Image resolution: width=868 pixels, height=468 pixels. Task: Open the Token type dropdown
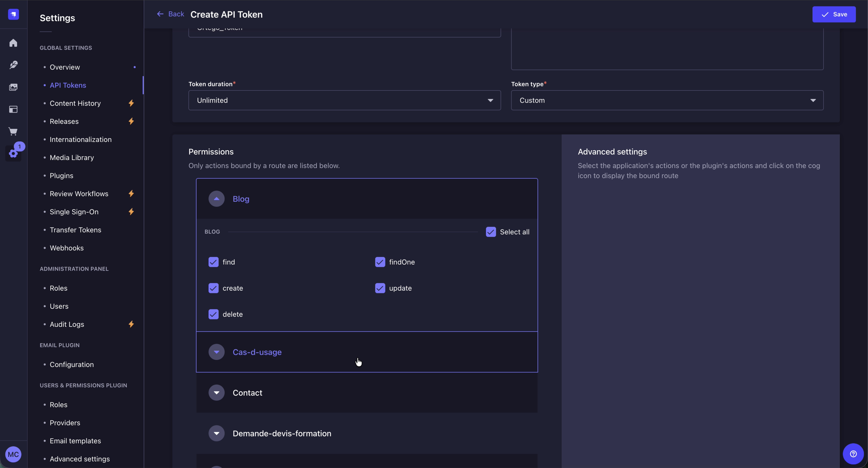(x=667, y=100)
